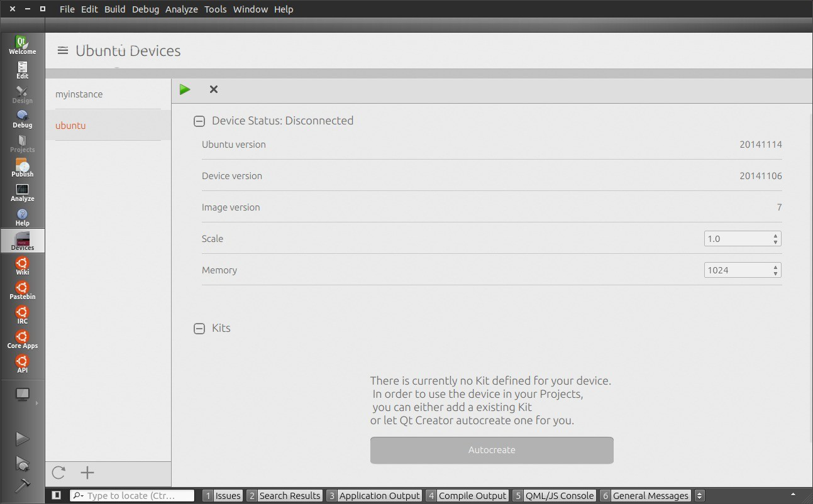Viewport: 813px width, 504px height.
Task: Open the API documentation mode
Action: coord(22,363)
